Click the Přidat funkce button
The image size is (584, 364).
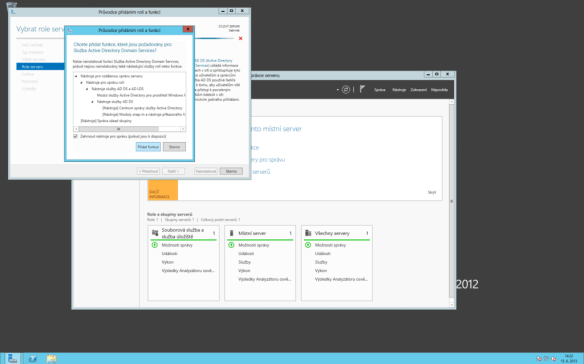pos(148,147)
